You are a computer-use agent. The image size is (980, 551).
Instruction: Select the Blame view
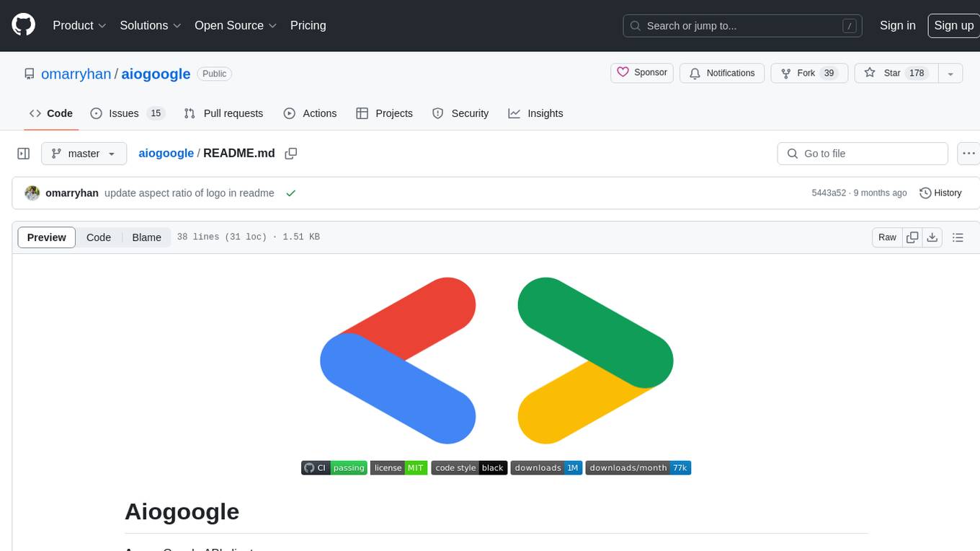point(146,237)
